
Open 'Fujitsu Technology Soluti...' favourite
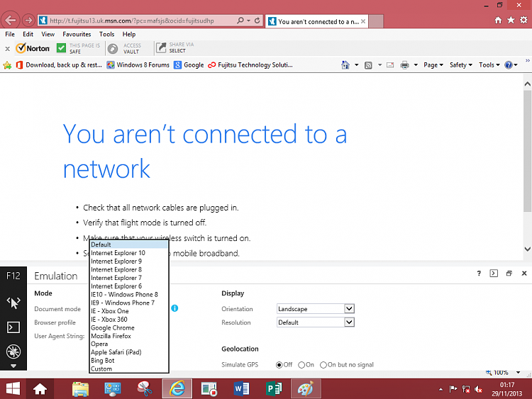(250, 65)
